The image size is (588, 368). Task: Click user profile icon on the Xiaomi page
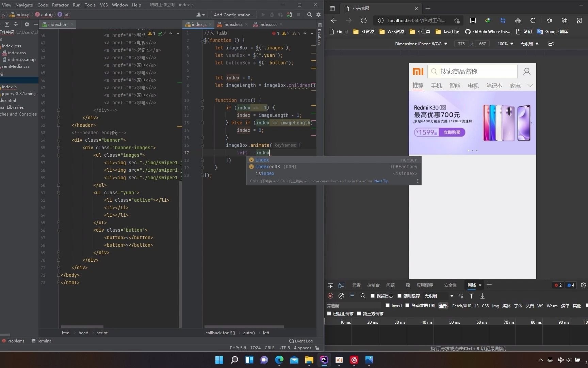tap(527, 71)
